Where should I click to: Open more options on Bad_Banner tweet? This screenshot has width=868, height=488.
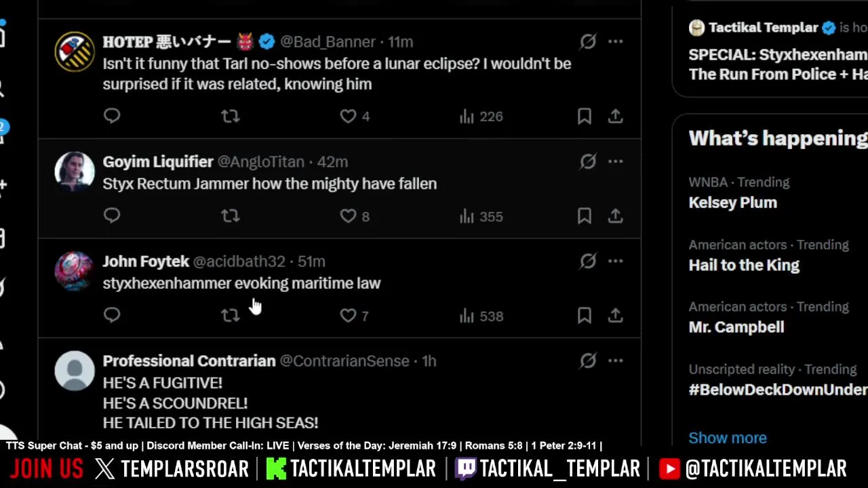point(615,42)
